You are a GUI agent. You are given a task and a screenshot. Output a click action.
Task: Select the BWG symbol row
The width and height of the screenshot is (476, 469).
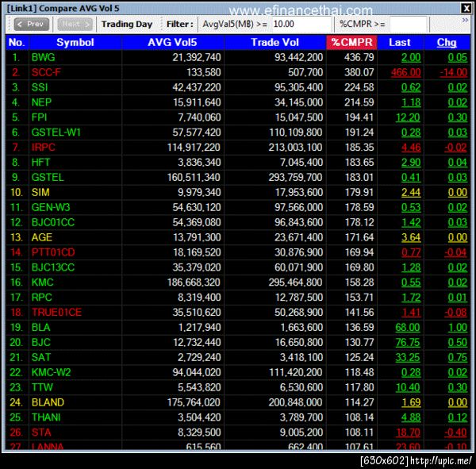[x=237, y=57]
